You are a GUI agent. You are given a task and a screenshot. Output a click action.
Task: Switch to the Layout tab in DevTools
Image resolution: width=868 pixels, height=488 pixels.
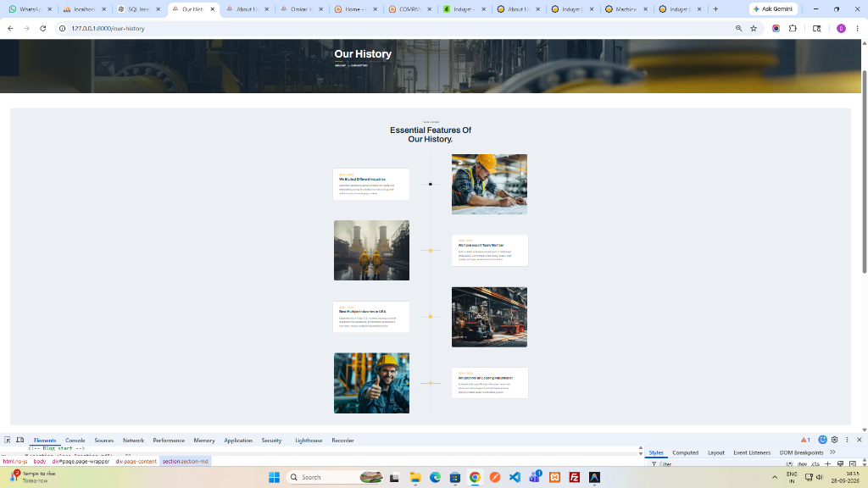(715, 452)
